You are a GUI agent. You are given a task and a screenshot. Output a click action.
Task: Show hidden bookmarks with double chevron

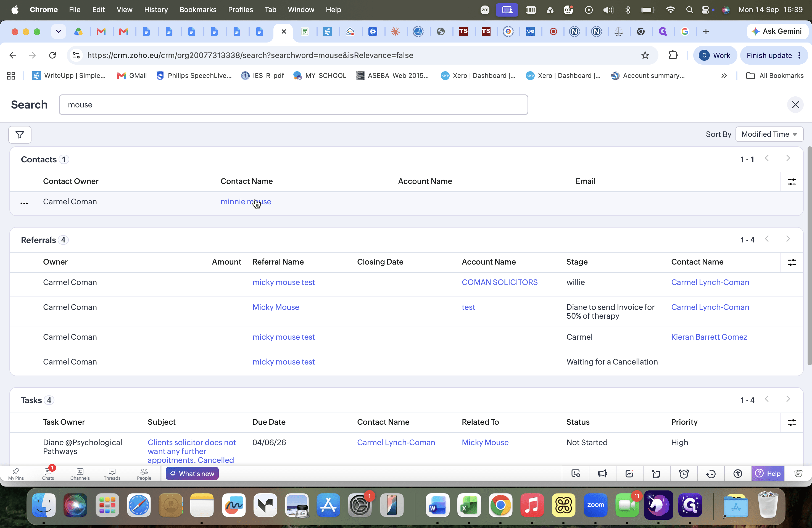pos(724,76)
